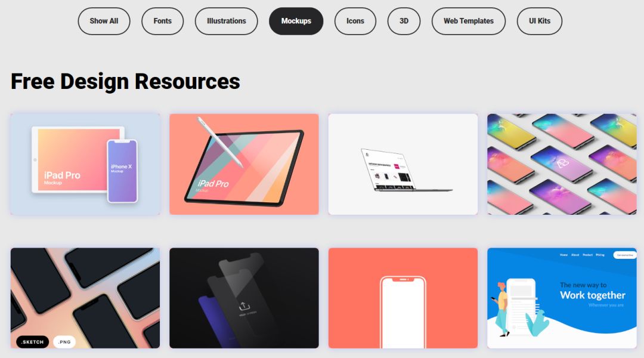The height and width of the screenshot is (358, 644).
Task: Click the .PNG format badge
Action: (x=64, y=342)
